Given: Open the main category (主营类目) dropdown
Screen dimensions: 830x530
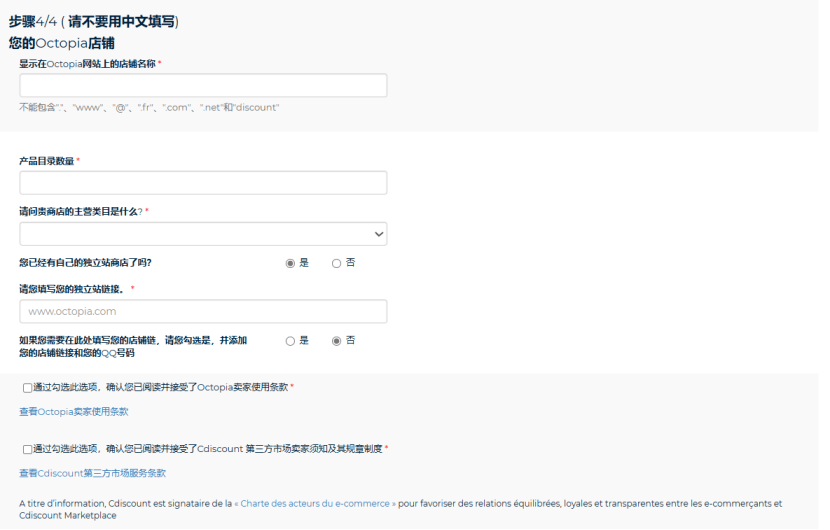Looking at the screenshot, I should click(203, 234).
